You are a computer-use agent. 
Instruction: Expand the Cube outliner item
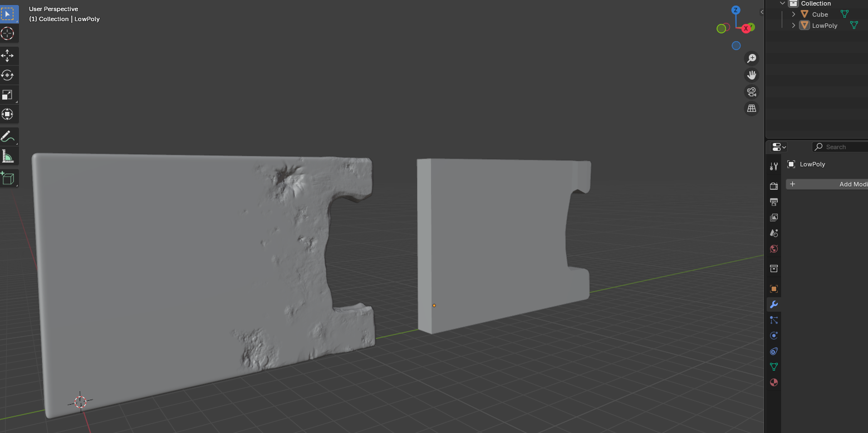click(793, 14)
